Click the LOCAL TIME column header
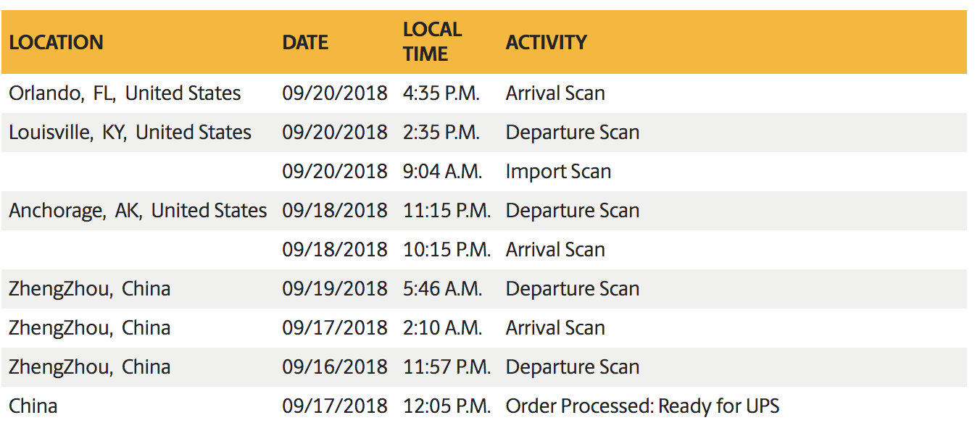 tap(432, 41)
